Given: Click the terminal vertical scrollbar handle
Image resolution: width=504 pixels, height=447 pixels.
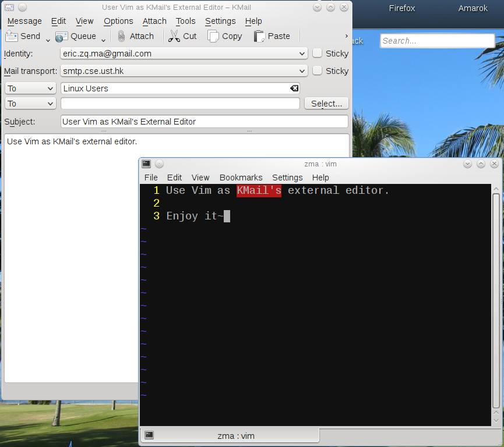Looking at the screenshot, I should pos(496,300).
